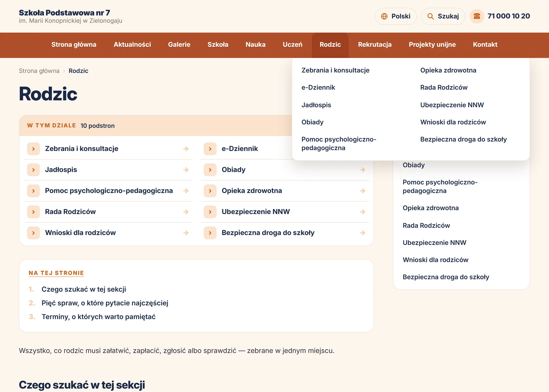Image resolution: width=549 pixels, height=392 pixels.
Task: Open Rada Rodziców in right sidebar
Action: (x=426, y=226)
